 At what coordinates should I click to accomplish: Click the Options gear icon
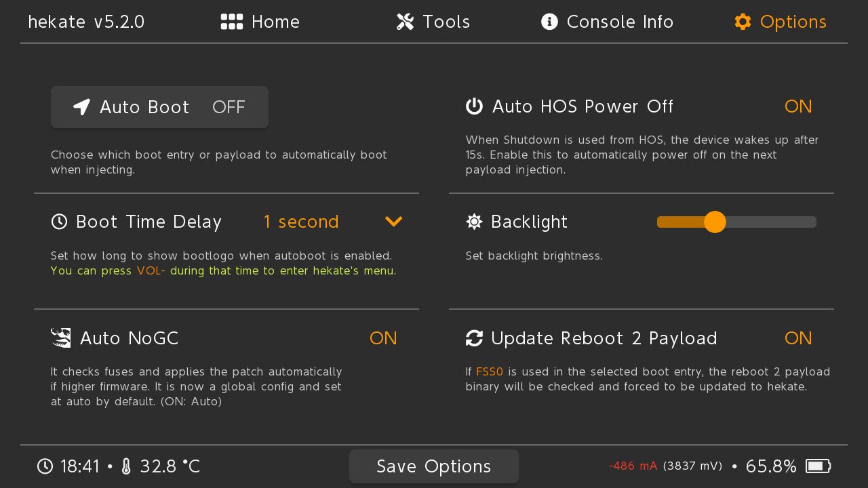point(743,22)
